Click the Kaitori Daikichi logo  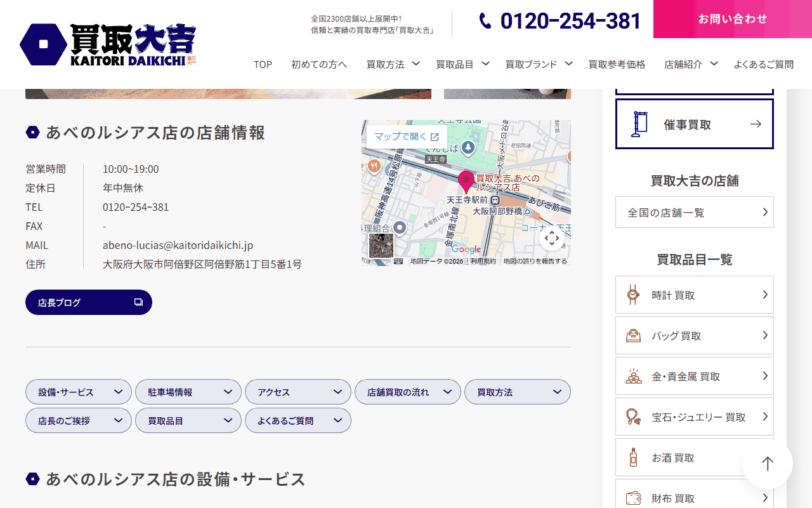108,44
